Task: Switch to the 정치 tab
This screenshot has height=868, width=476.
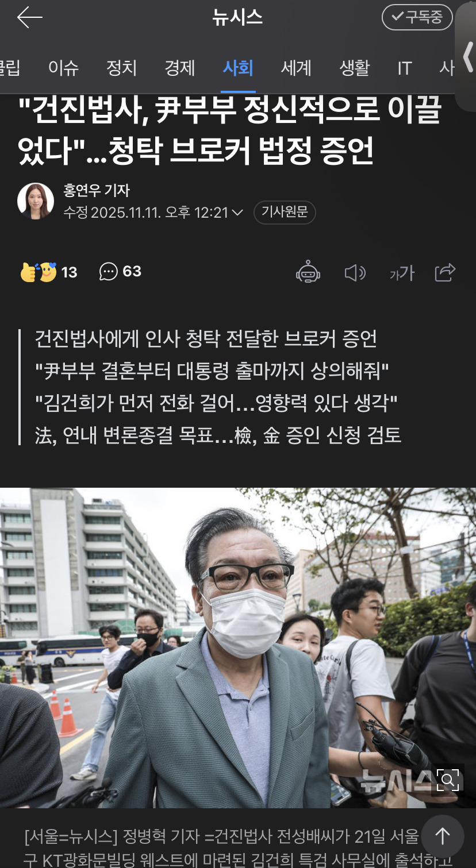Action: 121,68
